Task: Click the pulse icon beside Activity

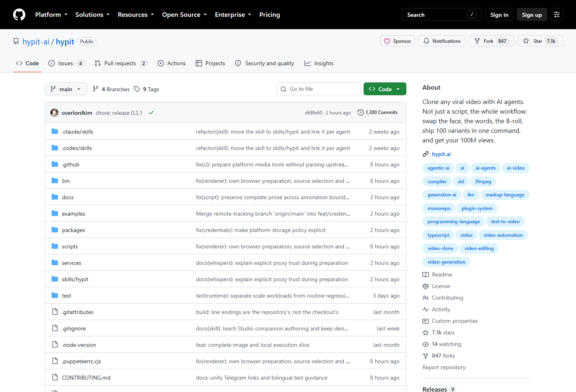Action: pos(426,309)
